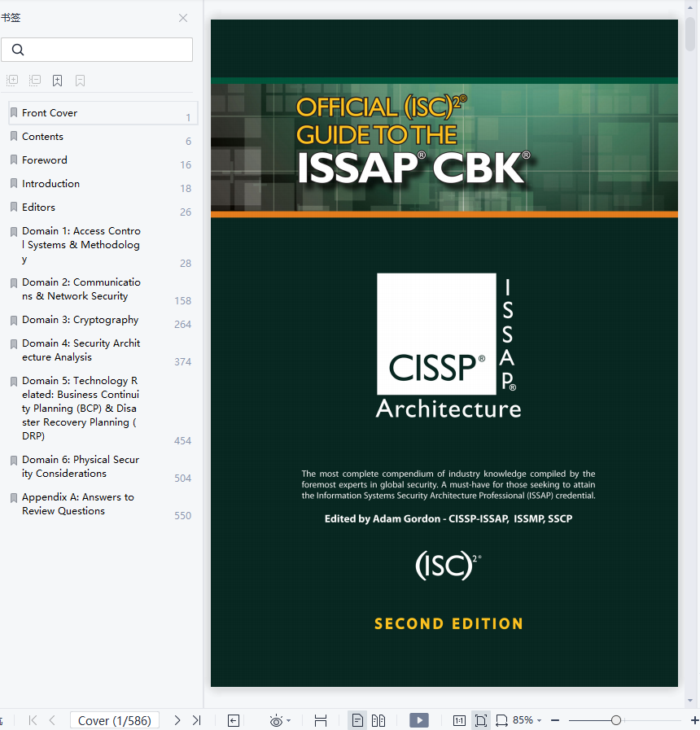The image size is (700, 730).
Task: Go to the first page
Action: pyautogui.click(x=33, y=720)
